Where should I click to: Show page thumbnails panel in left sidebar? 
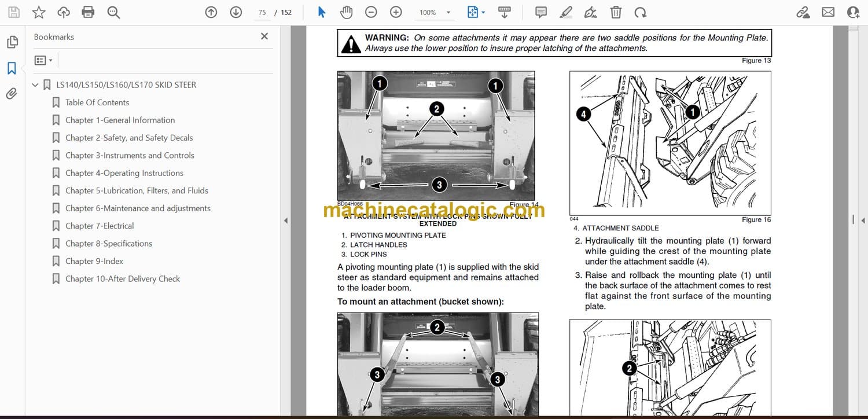coord(12,42)
